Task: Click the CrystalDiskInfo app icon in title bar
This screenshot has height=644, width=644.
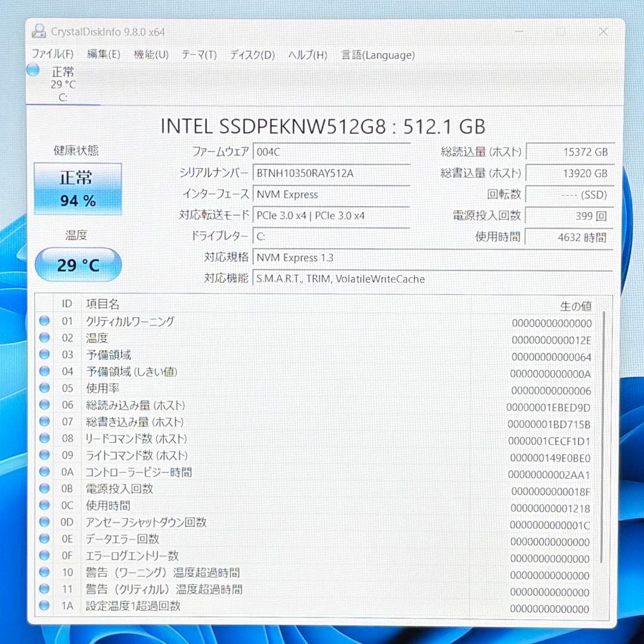Action: 39,31
